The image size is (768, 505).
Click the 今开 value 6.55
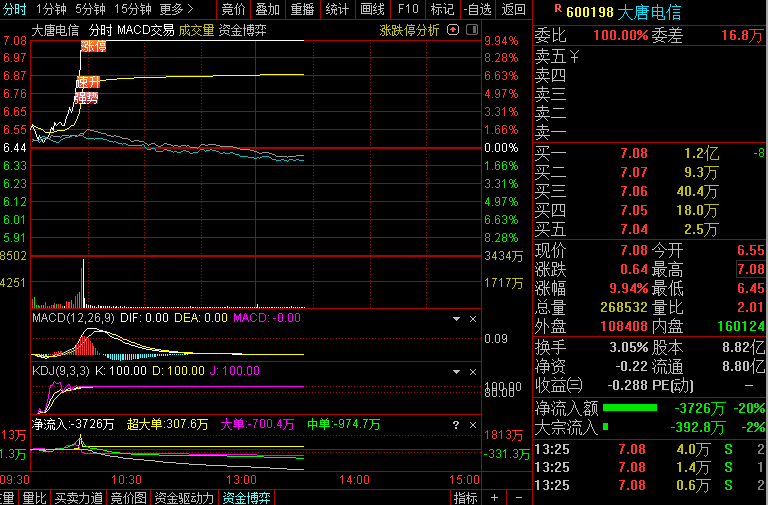pyautogui.click(x=750, y=250)
